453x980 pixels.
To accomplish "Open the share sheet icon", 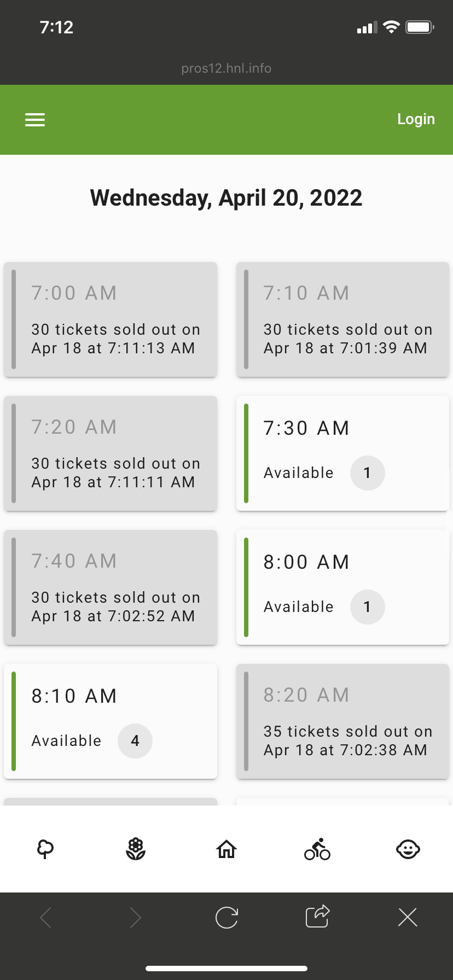I will click(x=317, y=917).
